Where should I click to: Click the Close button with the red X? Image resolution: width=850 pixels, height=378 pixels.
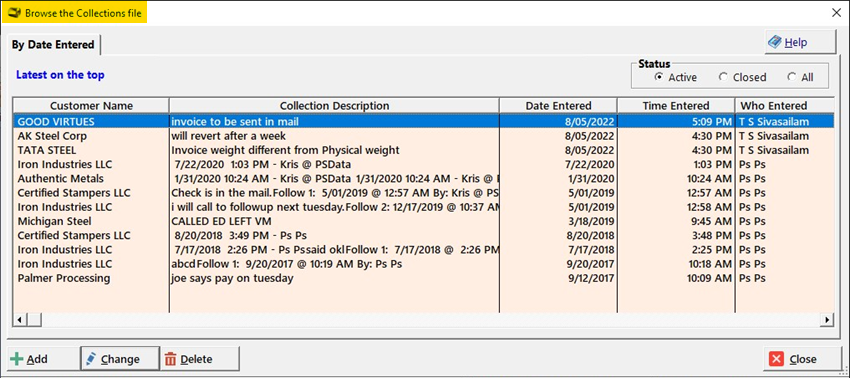802,359
